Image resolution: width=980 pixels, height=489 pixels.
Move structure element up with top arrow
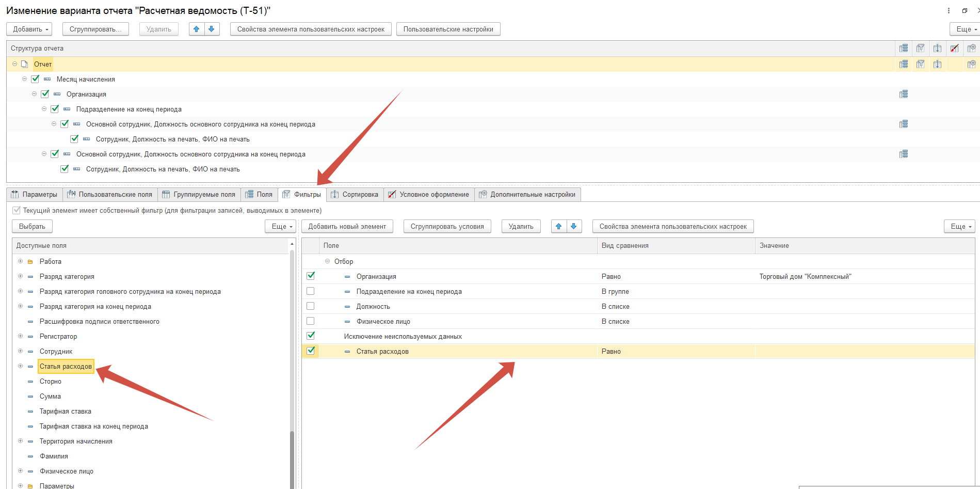pos(196,29)
